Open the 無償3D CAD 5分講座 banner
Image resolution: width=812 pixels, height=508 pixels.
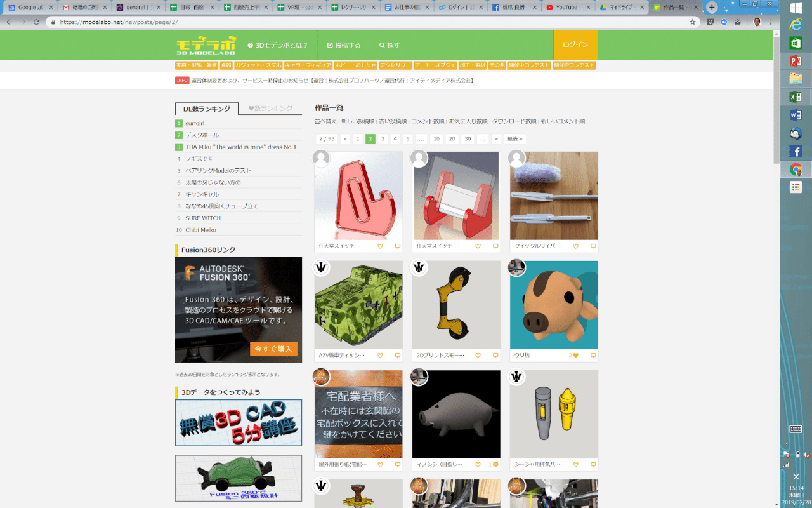239,423
